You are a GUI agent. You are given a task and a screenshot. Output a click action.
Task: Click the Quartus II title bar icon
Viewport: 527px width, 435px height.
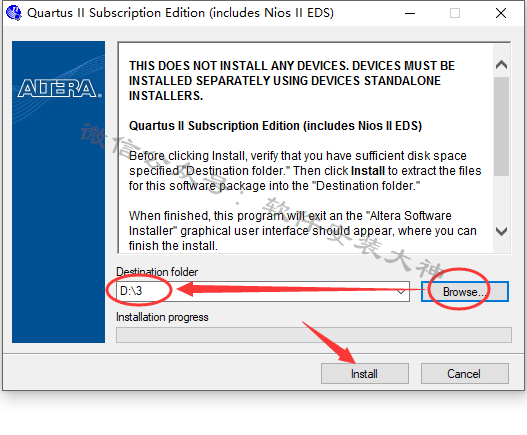pyautogui.click(x=14, y=13)
